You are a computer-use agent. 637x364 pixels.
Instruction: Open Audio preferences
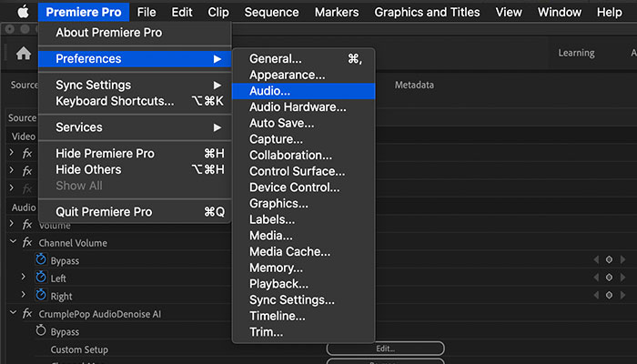coord(303,91)
